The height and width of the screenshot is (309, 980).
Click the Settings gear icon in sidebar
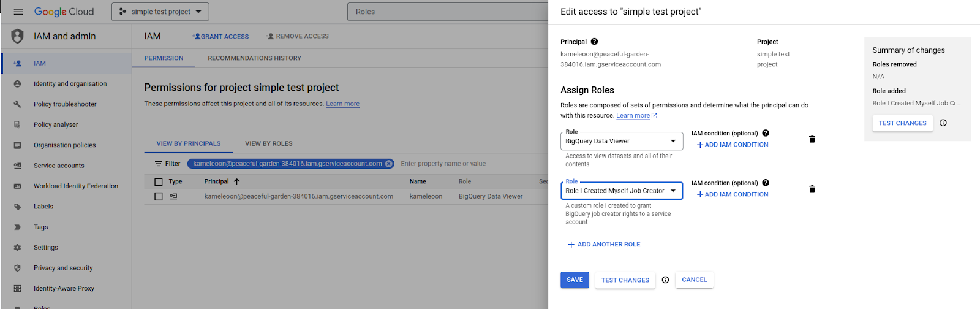click(17, 248)
